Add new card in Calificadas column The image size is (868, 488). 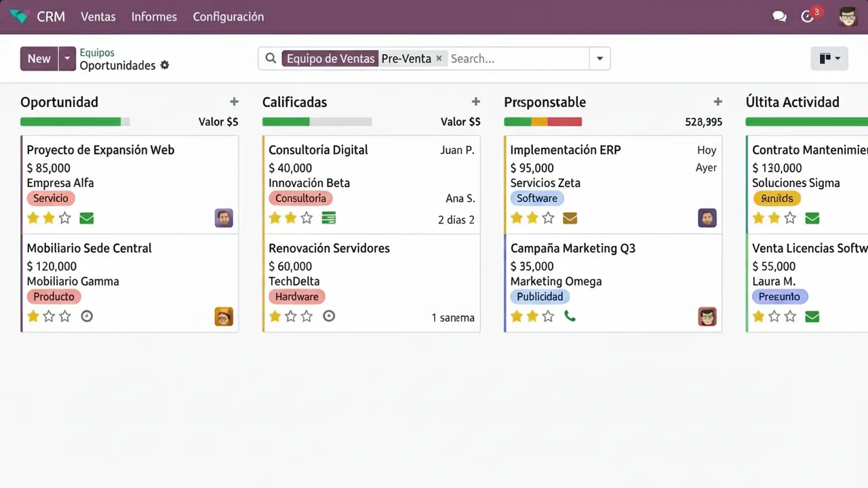pyautogui.click(x=475, y=102)
